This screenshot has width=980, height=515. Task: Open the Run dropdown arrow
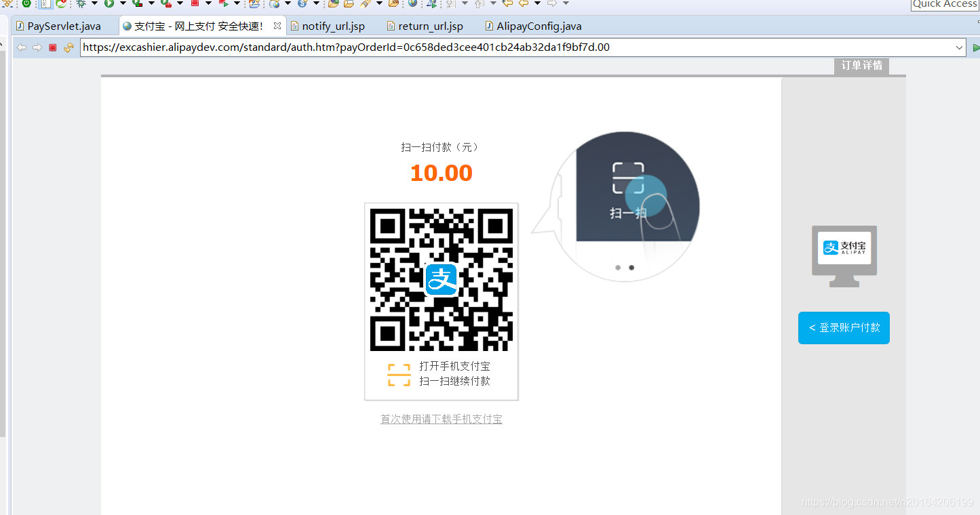coord(122,3)
